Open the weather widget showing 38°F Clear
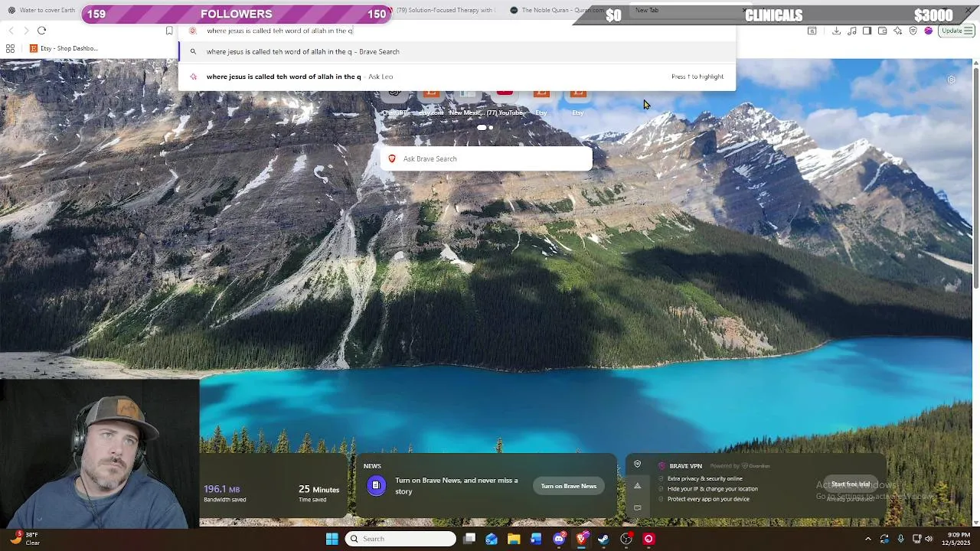This screenshot has width=980, height=551. [24, 539]
